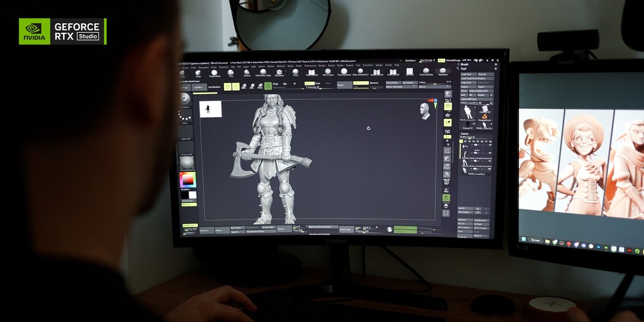Click the BPR render icon

click(x=448, y=93)
